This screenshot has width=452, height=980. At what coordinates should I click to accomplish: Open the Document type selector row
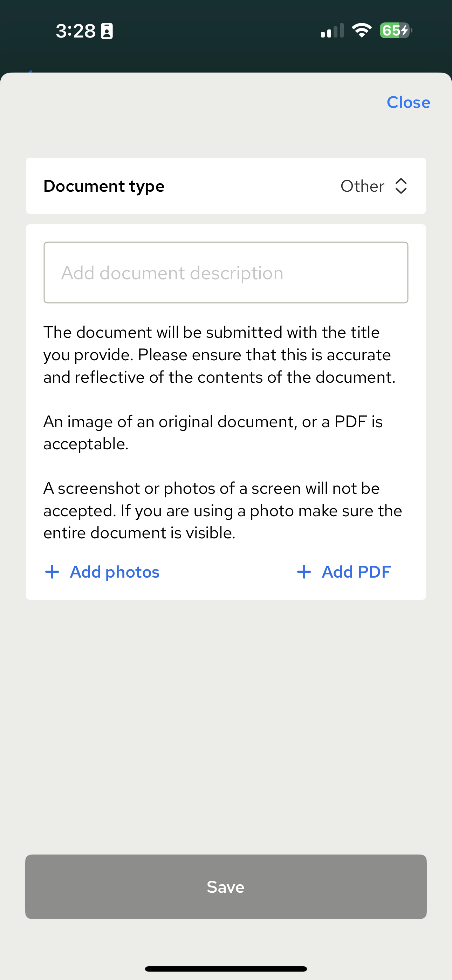click(x=226, y=186)
